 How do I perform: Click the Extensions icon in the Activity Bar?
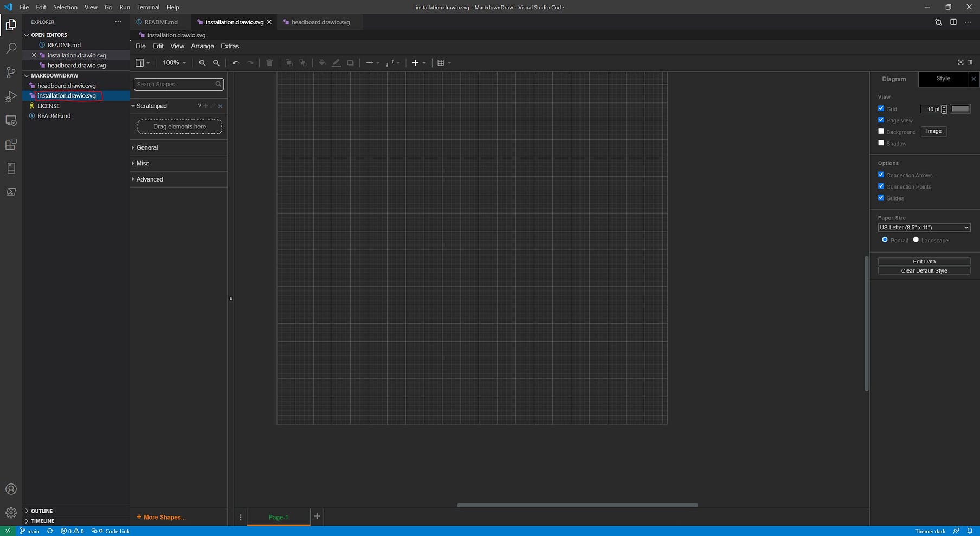[11, 144]
